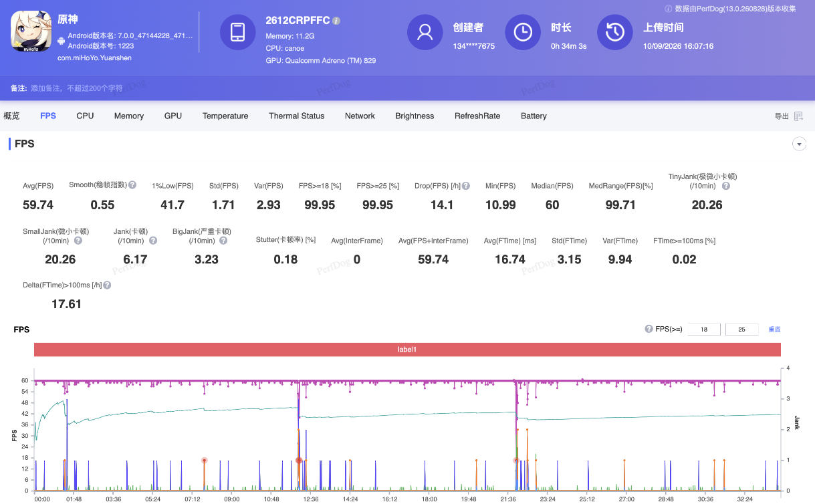Screen dimensions: 815x504
Task: Click the Min(FPS) value 10.99
Action: click(x=501, y=205)
